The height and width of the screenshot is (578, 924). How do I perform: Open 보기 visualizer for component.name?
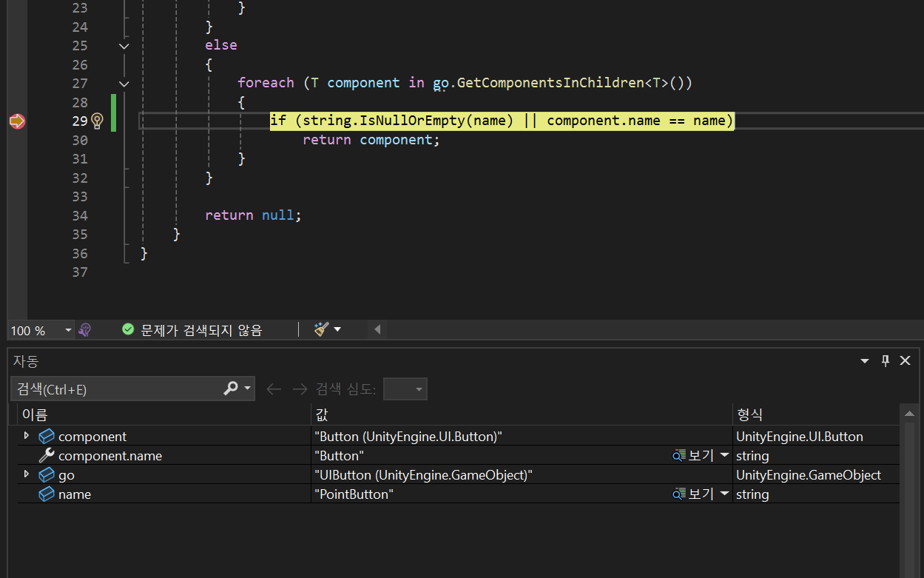point(693,456)
